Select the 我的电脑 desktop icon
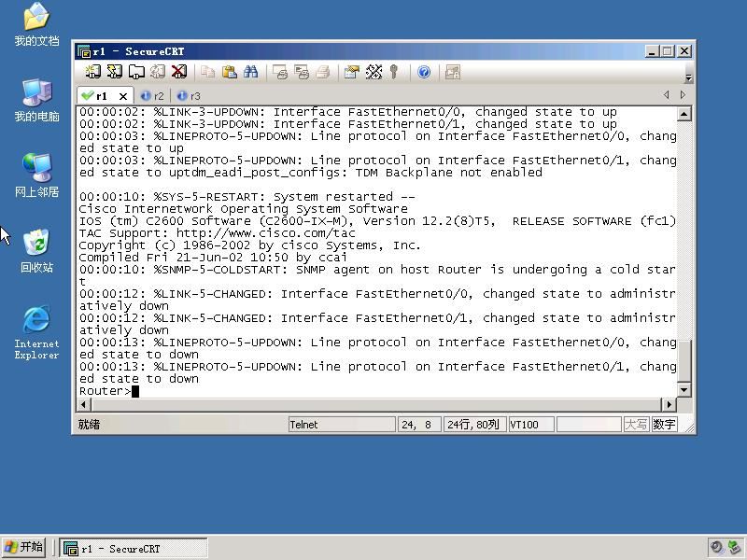The height and width of the screenshot is (560, 747). click(36, 101)
